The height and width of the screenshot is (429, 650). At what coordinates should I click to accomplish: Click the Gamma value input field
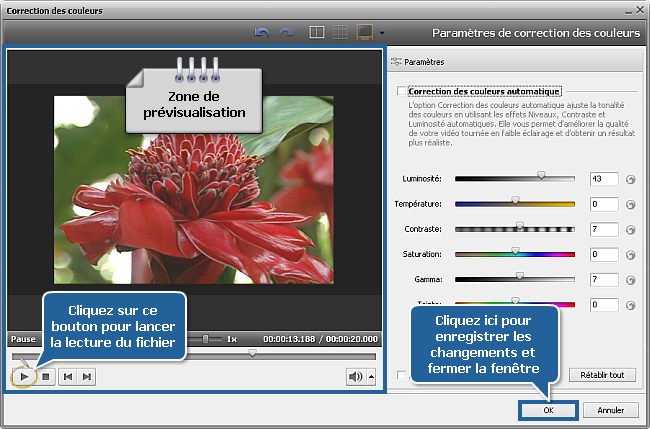603,279
